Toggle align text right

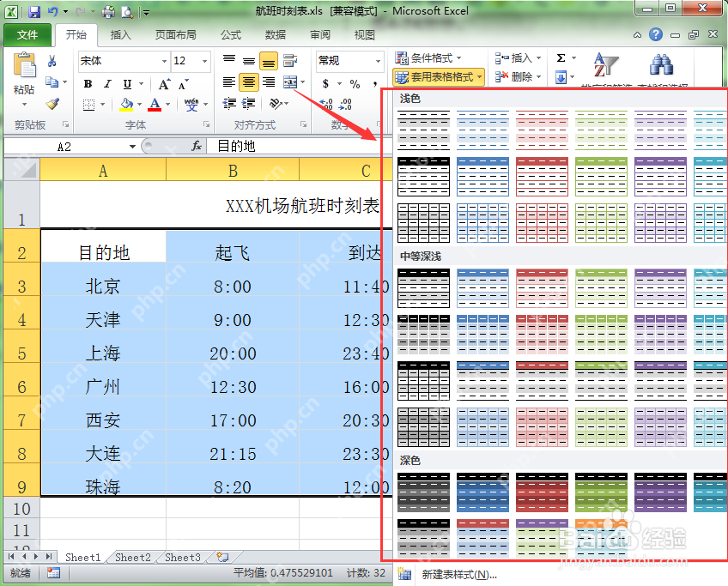269,82
